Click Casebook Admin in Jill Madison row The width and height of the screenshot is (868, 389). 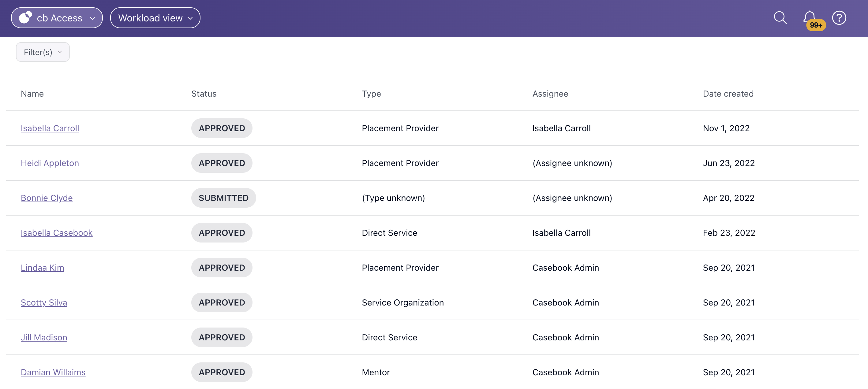pyautogui.click(x=566, y=338)
